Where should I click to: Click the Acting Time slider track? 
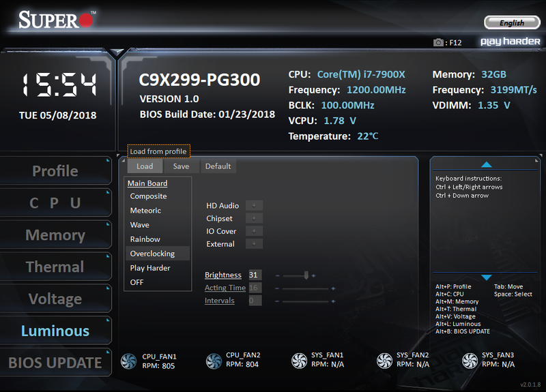[305, 288]
